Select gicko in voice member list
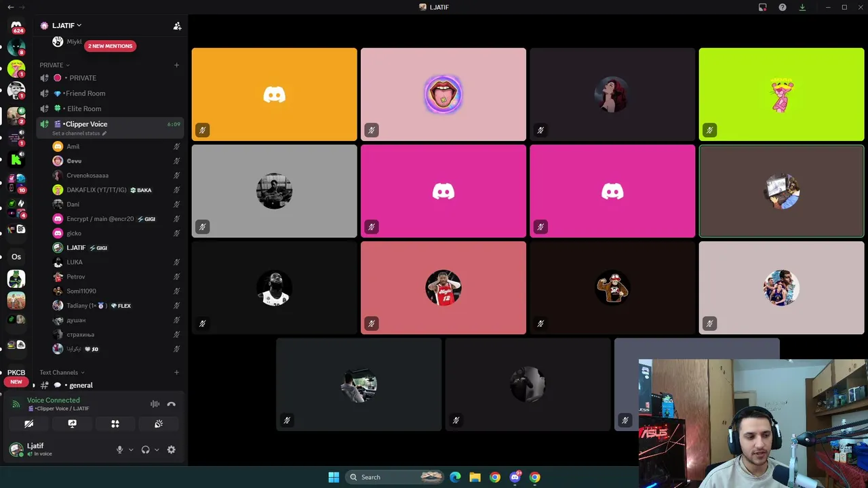Image resolution: width=868 pixels, height=488 pixels. pyautogui.click(x=116, y=233)
